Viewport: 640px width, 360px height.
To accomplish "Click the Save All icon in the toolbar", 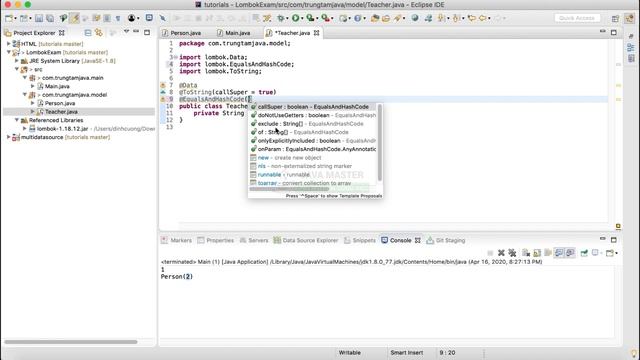I will click(x=50, y=18).
